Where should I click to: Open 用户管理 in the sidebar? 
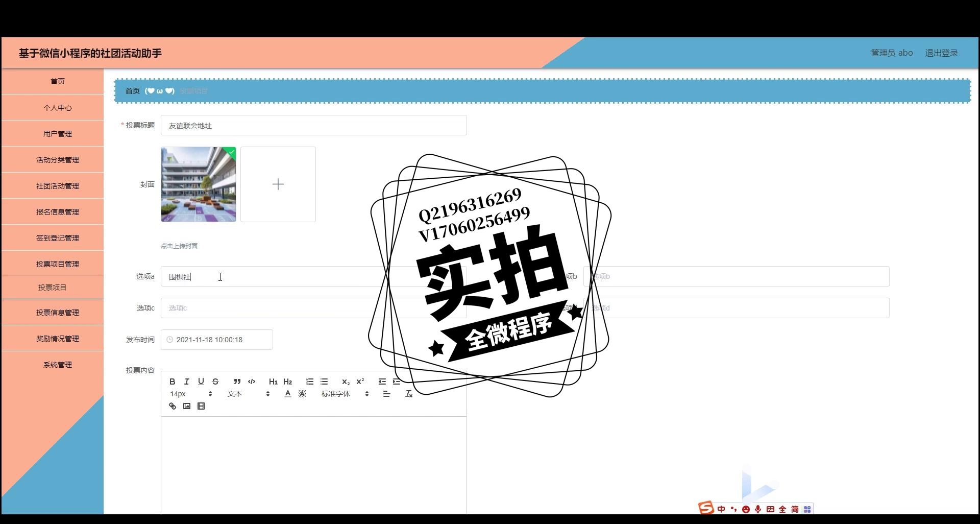pos(53,134)
